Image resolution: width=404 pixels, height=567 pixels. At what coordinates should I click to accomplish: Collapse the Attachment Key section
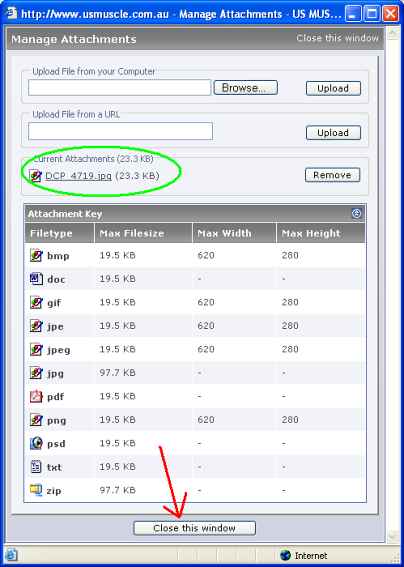(357, 214)
